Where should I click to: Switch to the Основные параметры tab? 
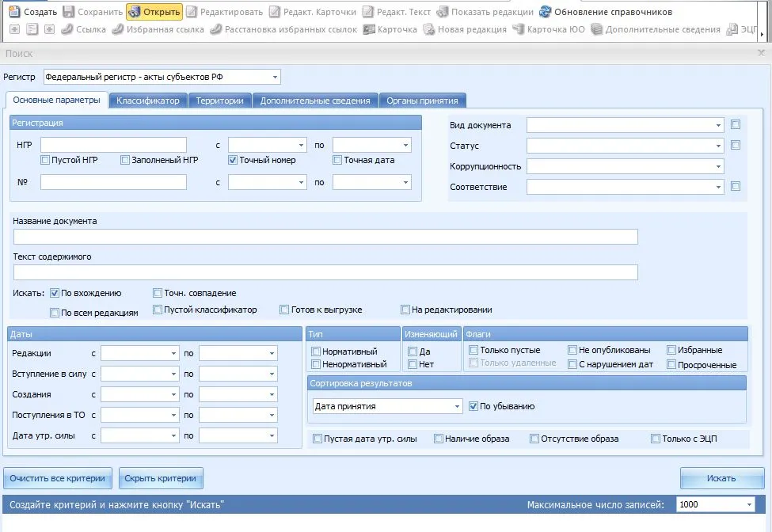[57, 100]
